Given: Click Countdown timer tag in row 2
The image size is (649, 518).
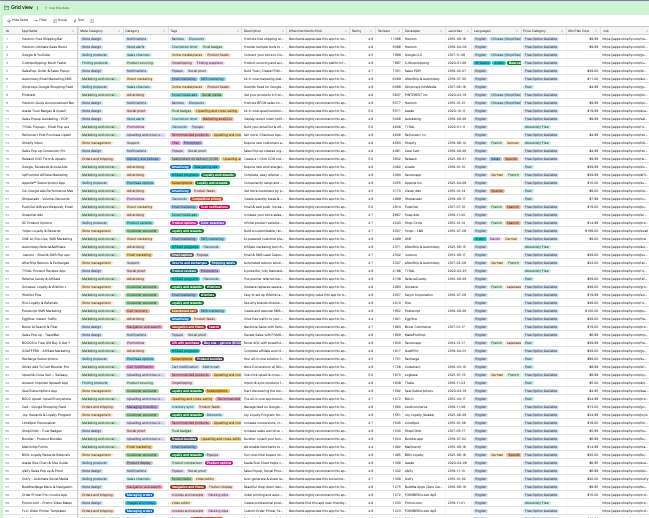Looking at the screenshot, I should pyautogui.click(x=185, y=47).
